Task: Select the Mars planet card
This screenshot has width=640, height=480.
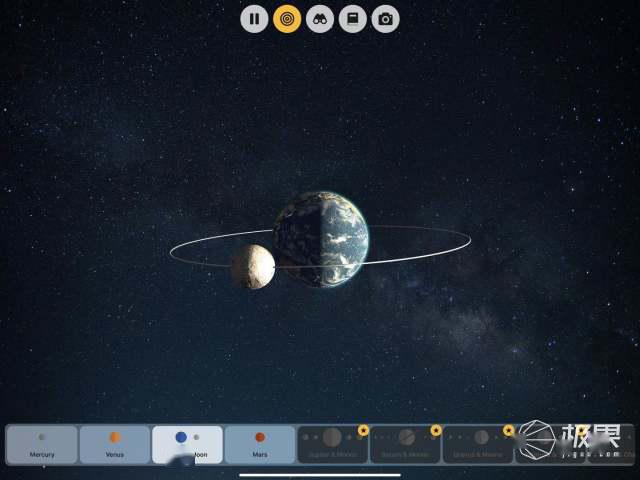Action: coord(260,444)
